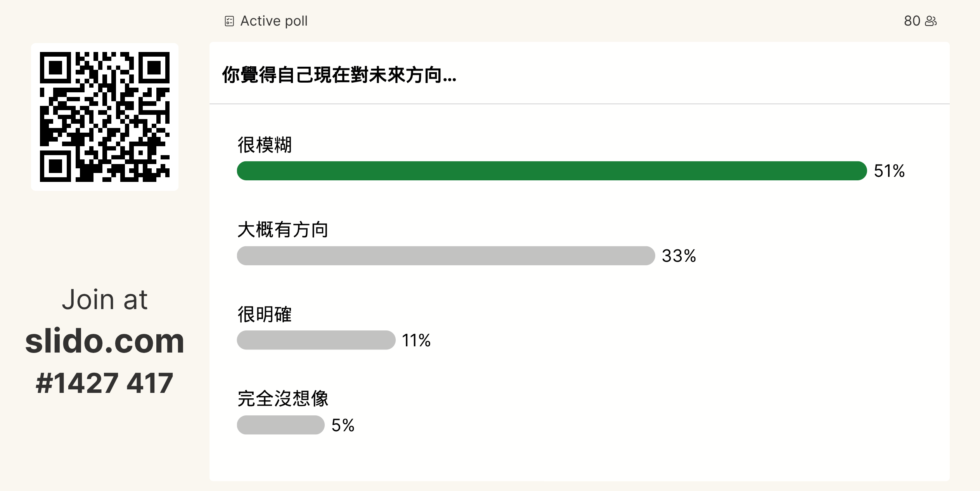Click the participant count number 80
Image resolution: width=980 pixels, height=491 pixels.
pos(912,21)
